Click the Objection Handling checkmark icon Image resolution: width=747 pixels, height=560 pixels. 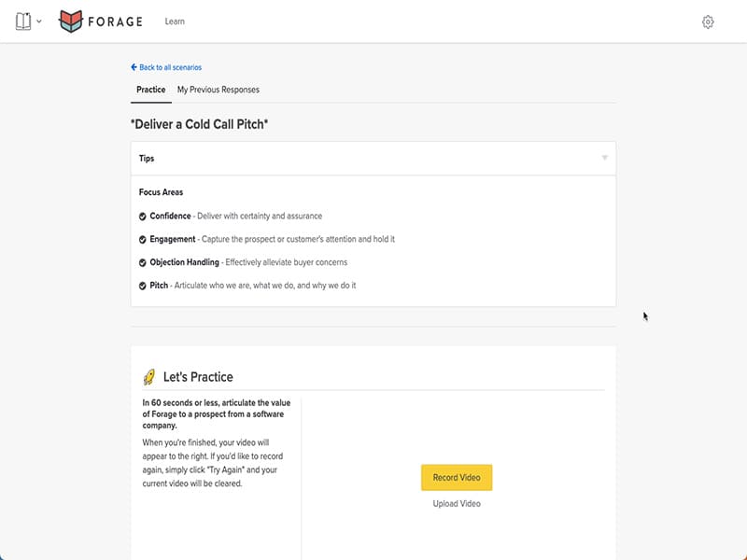(142, 262)
